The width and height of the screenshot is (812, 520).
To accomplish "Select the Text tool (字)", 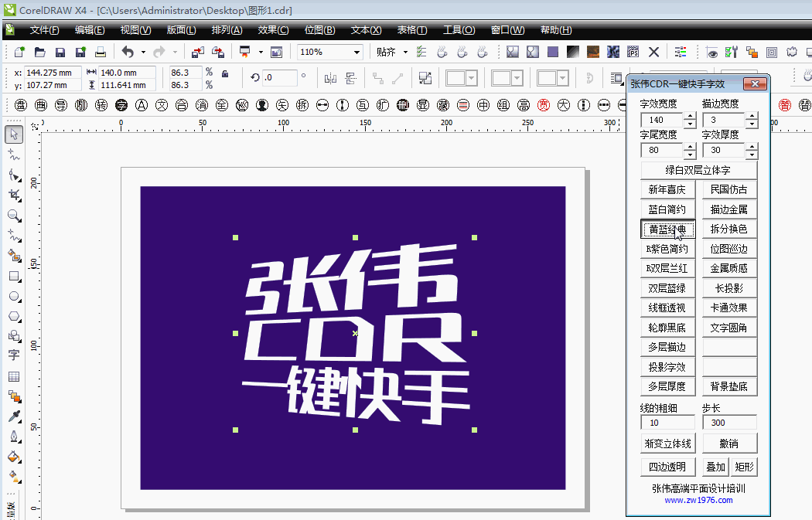I will 14,355.
